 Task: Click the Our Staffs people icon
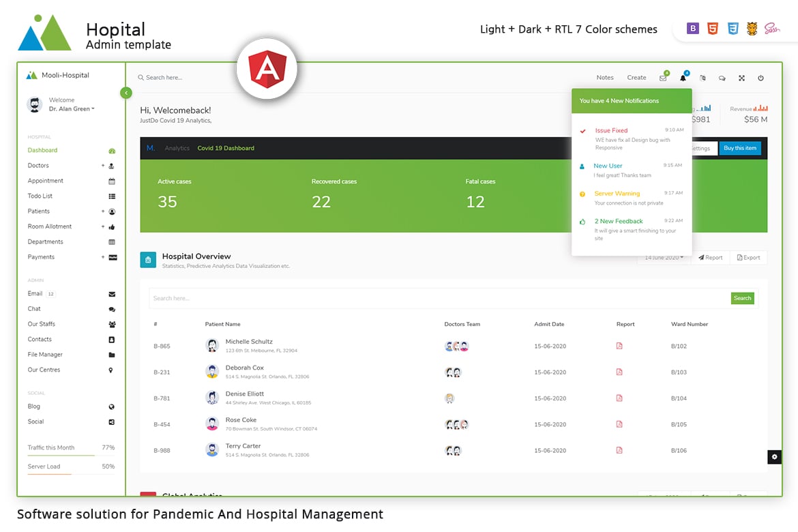(x=112, y=324)
